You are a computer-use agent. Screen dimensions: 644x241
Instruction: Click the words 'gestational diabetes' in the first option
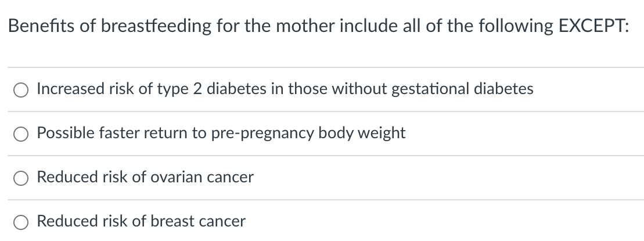[462, 89]
